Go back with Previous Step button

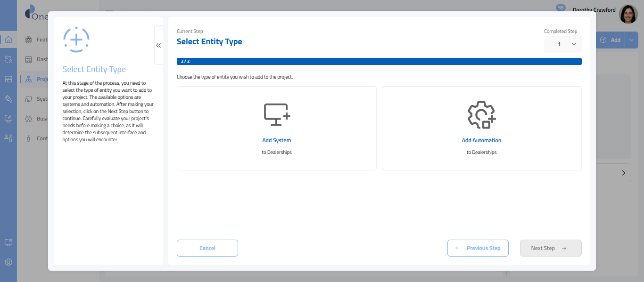tap(478, 248)
